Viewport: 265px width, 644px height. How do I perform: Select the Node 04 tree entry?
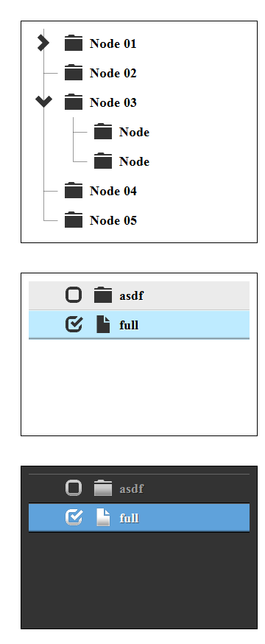pyautogui.click(x=113, y=191)
